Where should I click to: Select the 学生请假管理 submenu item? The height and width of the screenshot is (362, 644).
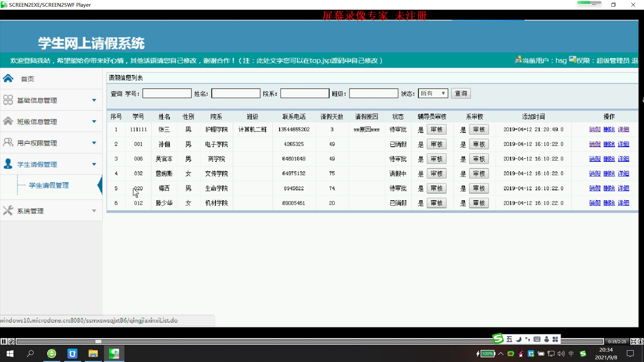(49, 185)
